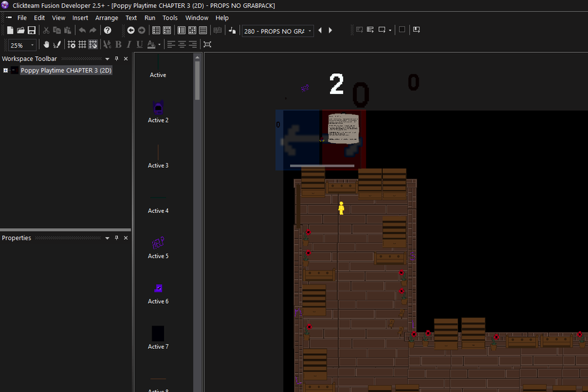Click Run Frame icon
588x392 pixels.
tap(382, 29)
